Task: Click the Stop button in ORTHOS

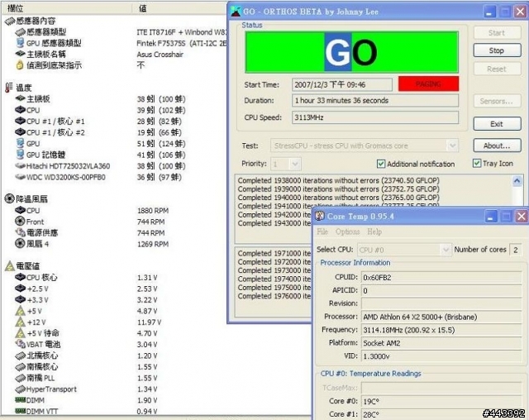Action: pos(497,50)
